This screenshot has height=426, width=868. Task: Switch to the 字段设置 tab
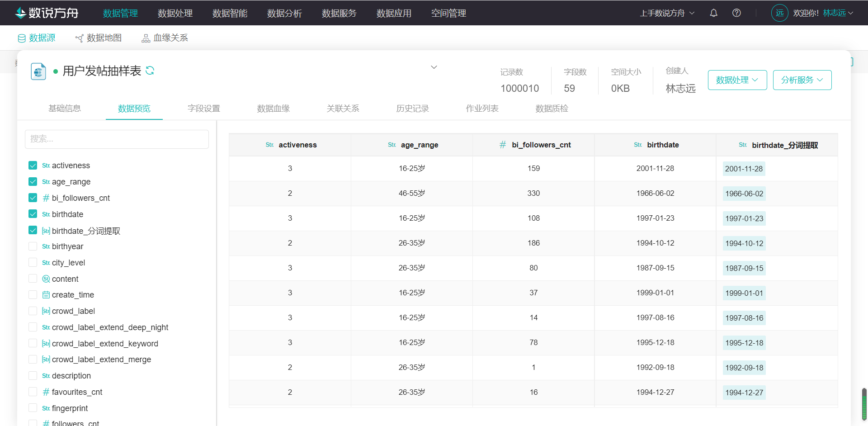tap(204, 109)
